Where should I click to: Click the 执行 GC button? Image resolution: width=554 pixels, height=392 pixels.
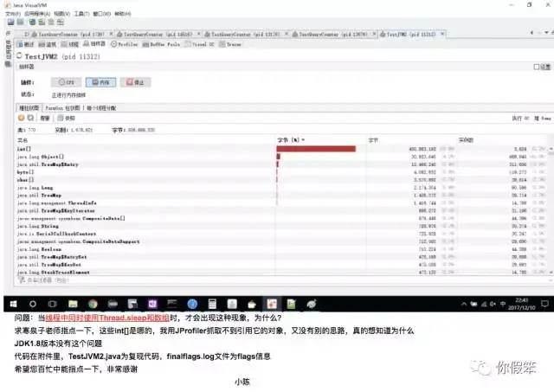coord(520,119)
